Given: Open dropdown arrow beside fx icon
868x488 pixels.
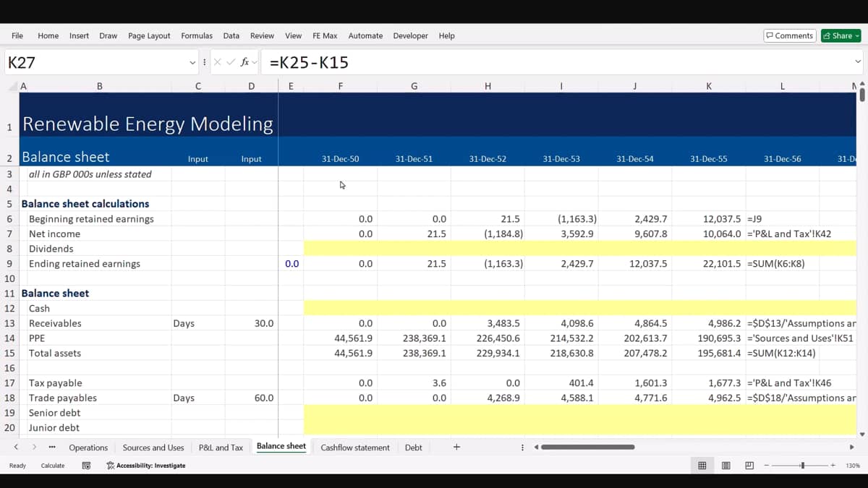Looking at the screenshot, I should point(254,62).
